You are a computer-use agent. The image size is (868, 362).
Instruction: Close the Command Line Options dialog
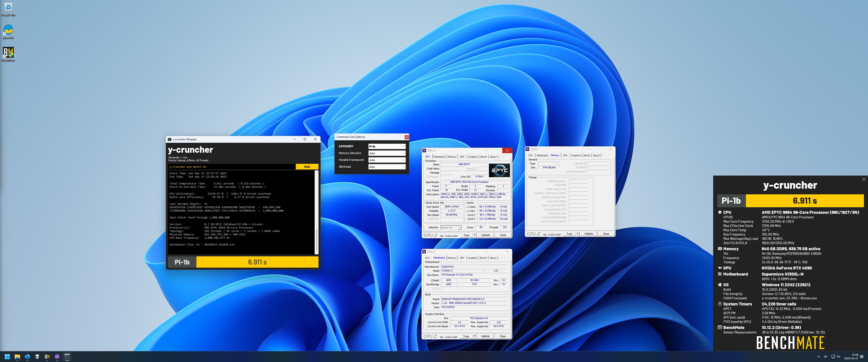point(406,137)
